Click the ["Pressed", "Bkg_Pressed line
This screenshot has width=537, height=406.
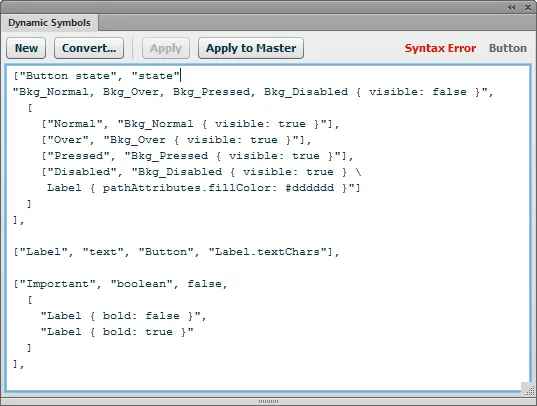coord(197,156)
